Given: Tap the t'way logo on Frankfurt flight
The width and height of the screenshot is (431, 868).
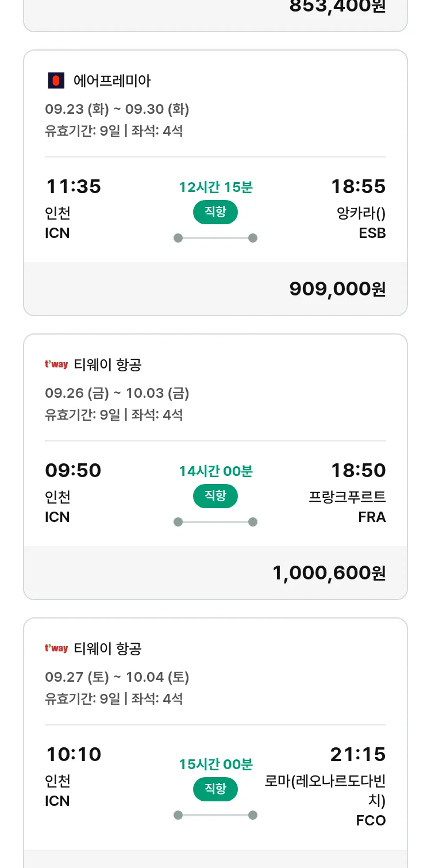Looking at the screenshot, I should (56, 364).
